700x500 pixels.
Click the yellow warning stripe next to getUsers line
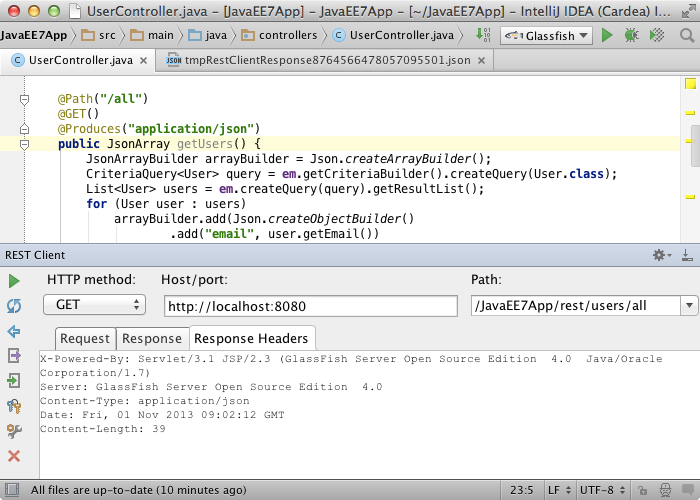point(689,142)
